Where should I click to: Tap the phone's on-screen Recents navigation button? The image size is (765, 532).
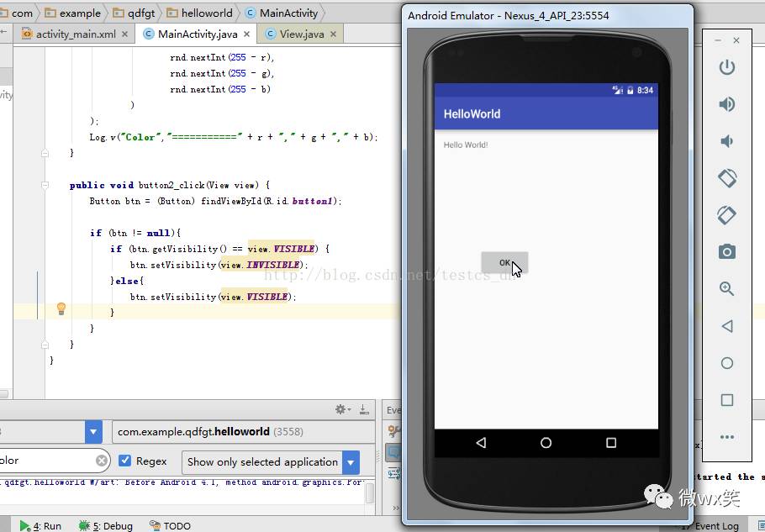point(611,442)
